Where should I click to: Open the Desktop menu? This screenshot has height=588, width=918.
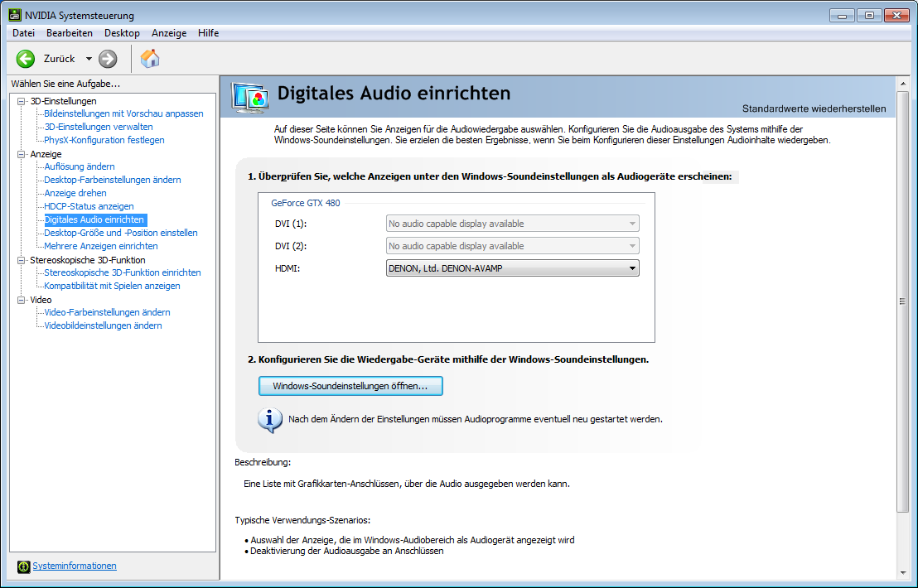coord(122,33)
